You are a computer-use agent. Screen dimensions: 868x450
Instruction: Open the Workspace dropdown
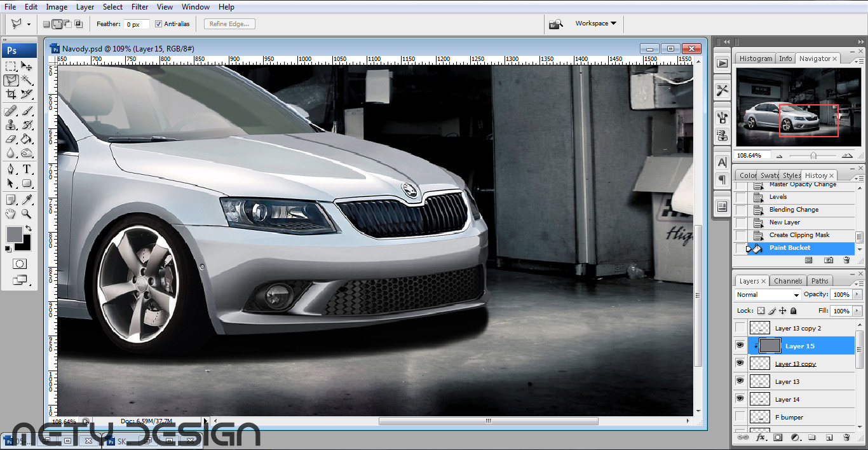click(595, 24)
